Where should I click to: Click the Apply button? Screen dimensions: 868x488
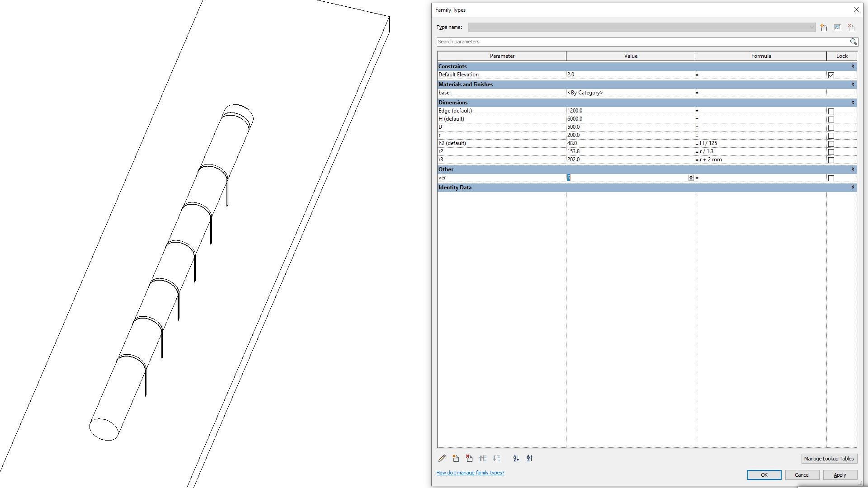point(840,475)
